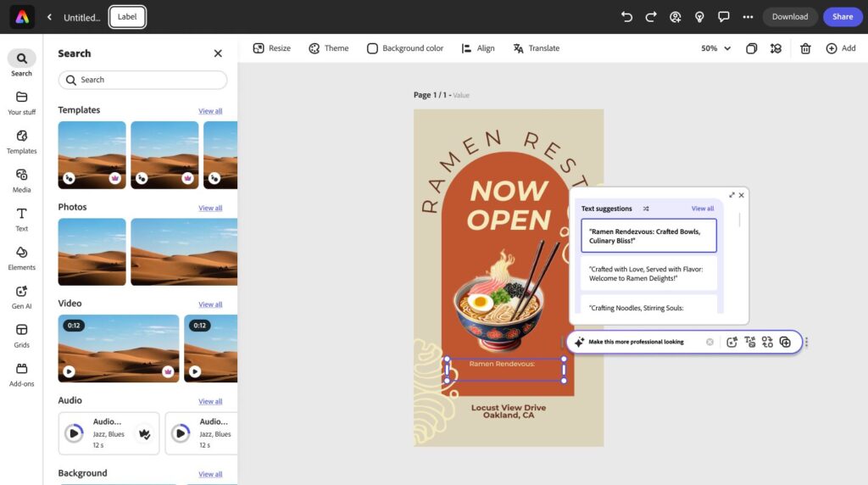Open the comments speech bubble icon
This screenshot has height=485, width=868.
[x=723, y=17]
